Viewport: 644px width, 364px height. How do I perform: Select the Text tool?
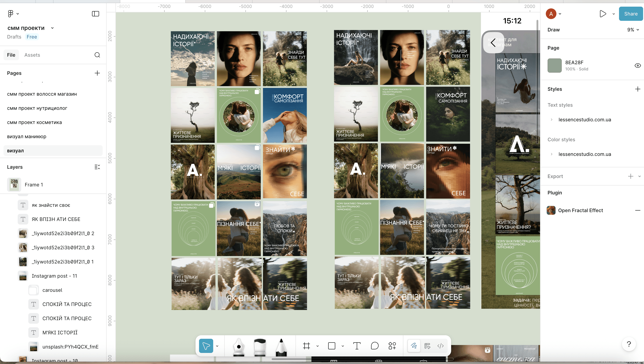[x=357, y=346]
